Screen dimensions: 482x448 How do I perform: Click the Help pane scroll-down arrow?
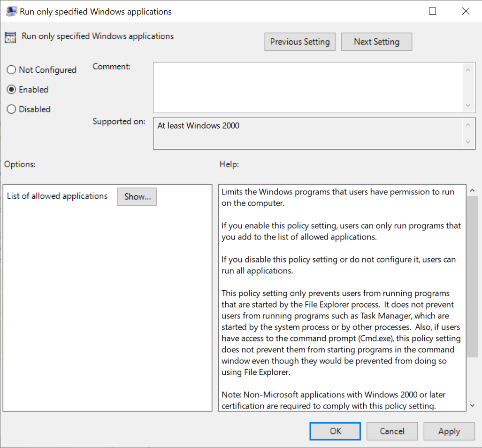(472, 405)
